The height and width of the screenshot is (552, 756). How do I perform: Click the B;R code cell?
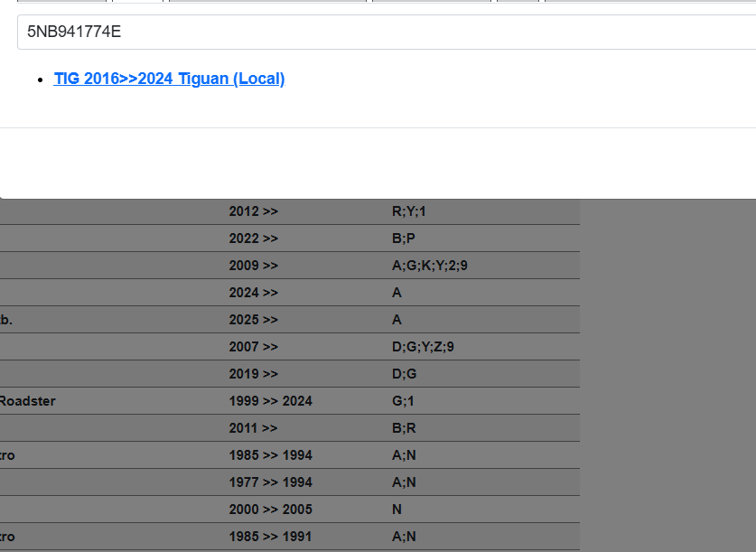tap(403, 428)
